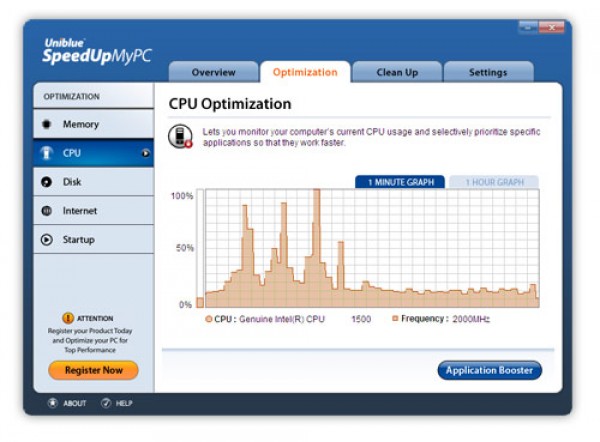
Task: Close the SpeedUpMyPC window
Action: point(551,27)
